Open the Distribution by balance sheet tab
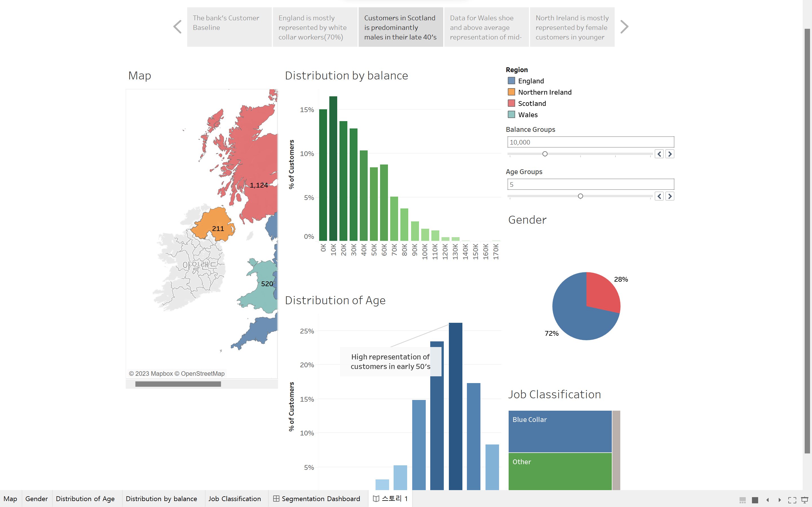 tap(161, 499)
